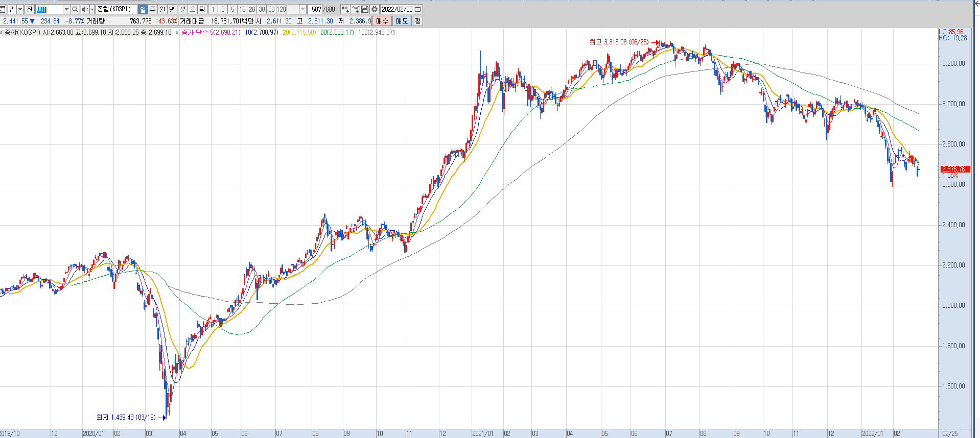Click the 5-day moving average legend label

225,32
